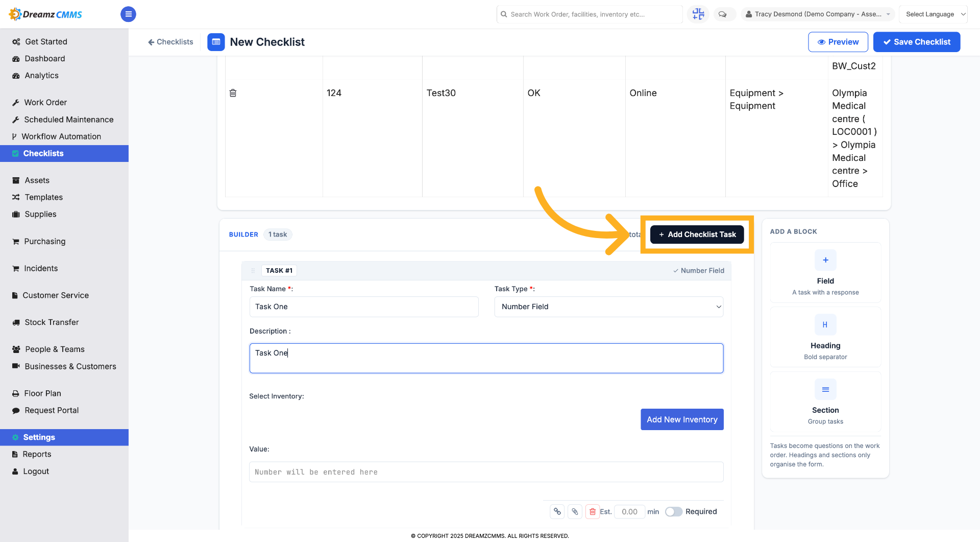Screen dimensions: 980x542
Task: Open the Select Language dropdown
Action: click(x=933, y=14)
